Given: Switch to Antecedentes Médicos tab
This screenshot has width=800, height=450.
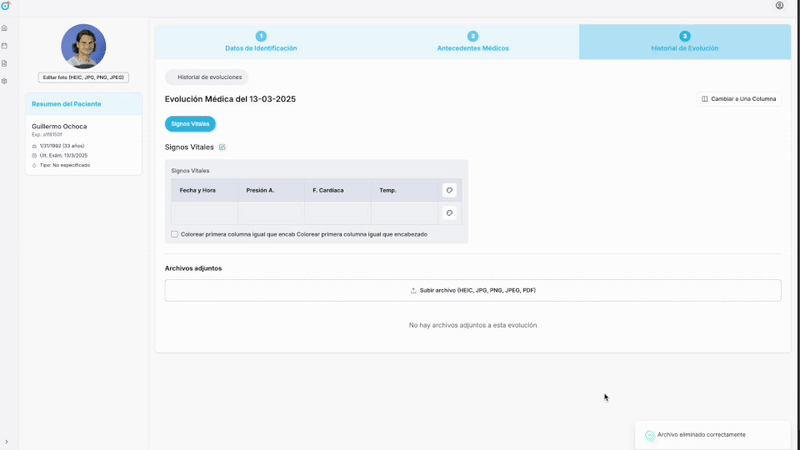Looking at the screenshot, I should click(473, 42).
